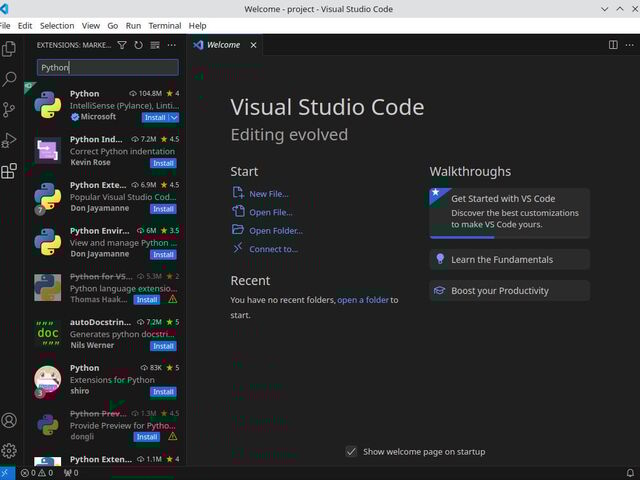Viewport: 640px width, 480px height.
Task: Toggle Show welcome page on startup
Action: coord(351,451)
